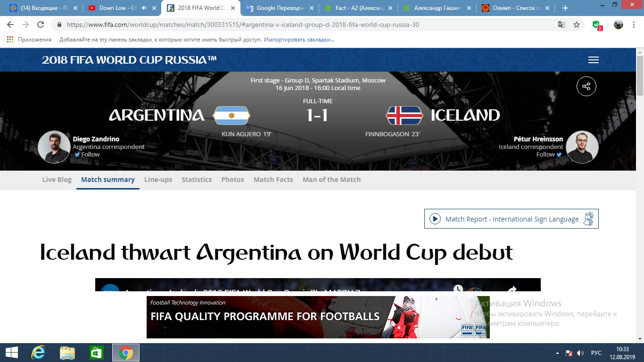Click the 2018 FIFA World Cup Russia logo text

click(129, 60)
